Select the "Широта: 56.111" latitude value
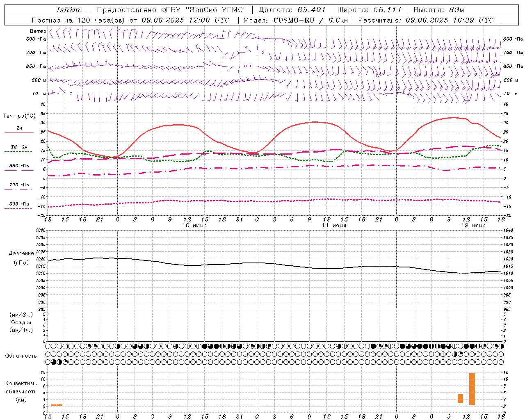Viewport: 525px width, 420px height. coord(369,10)
